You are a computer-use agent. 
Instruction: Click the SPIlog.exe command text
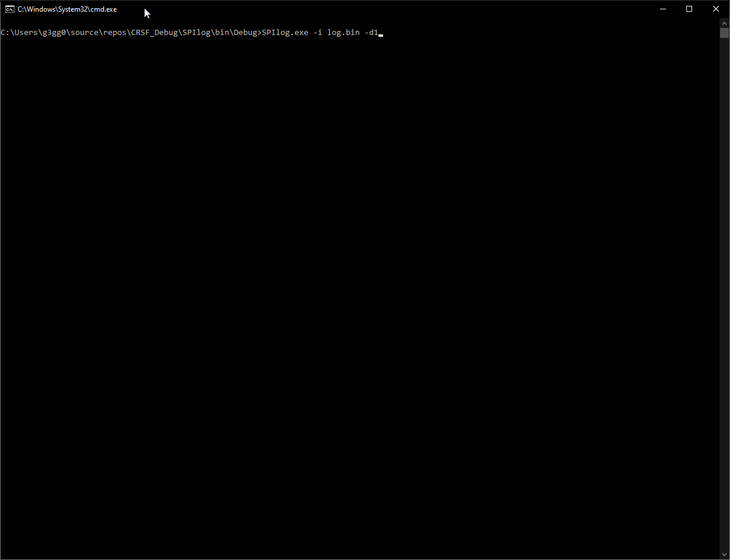pos(285,33)
